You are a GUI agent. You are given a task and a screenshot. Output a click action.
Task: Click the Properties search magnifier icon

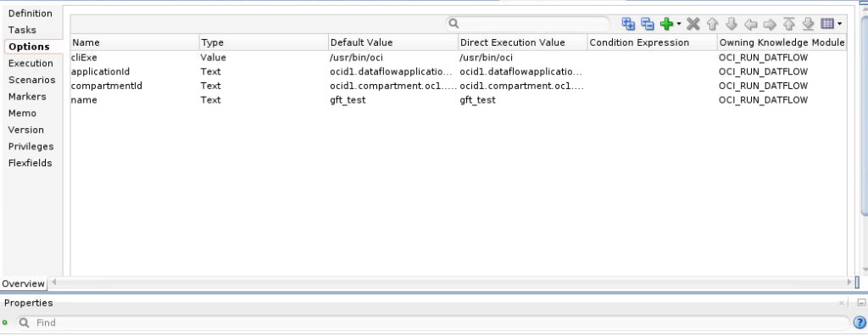(25, 322)
